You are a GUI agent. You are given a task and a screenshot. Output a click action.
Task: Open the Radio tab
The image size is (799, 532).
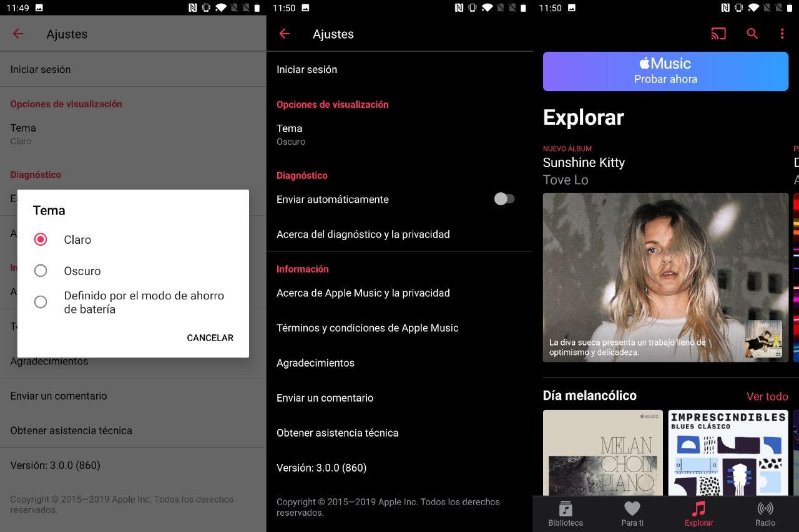click(765, 514)
